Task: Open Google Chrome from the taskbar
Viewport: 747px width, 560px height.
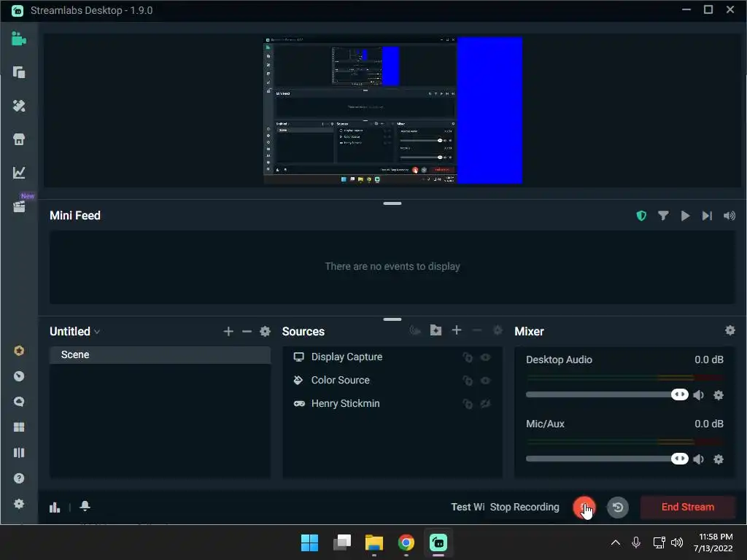Action: 406,542
